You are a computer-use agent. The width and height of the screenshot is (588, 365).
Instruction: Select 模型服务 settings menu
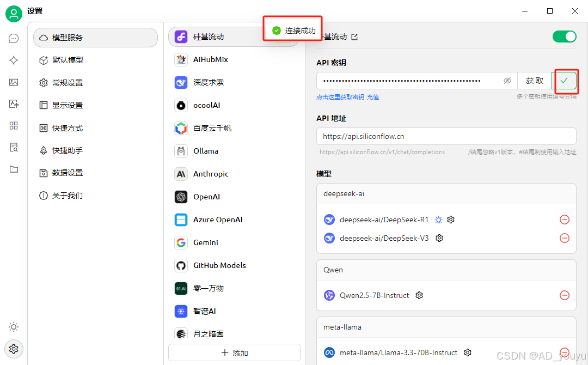coord(96,38)
